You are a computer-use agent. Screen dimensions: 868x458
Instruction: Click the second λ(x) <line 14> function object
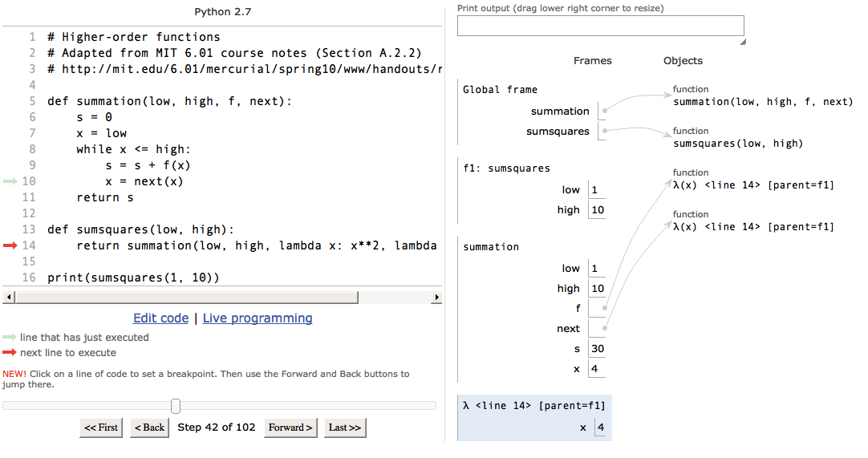(x=753, y=226)
